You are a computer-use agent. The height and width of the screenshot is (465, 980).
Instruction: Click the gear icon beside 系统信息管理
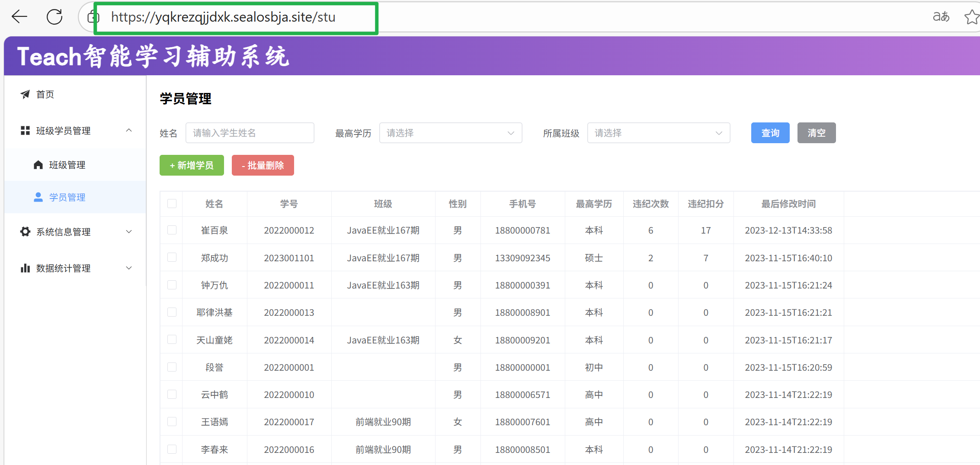coord(25,232)
